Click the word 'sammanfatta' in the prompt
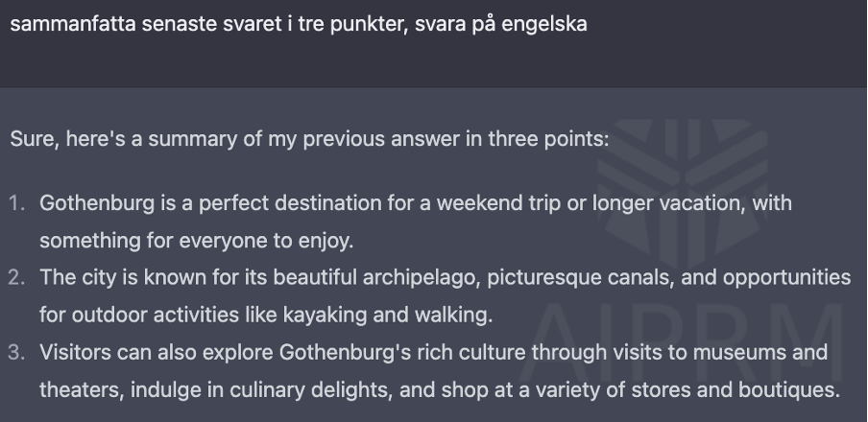Viewport: 868px width, 422px height. pyautogui.click(x=73, y=24)
